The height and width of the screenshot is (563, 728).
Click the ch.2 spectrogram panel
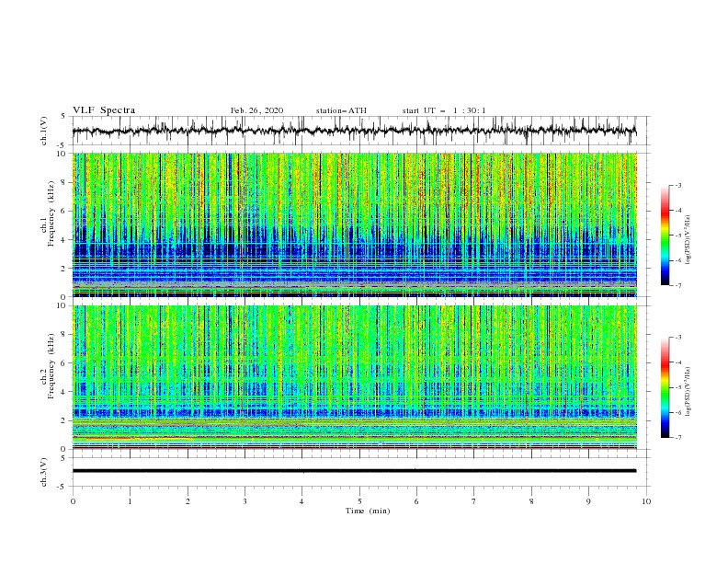click(x=355, y=377)
